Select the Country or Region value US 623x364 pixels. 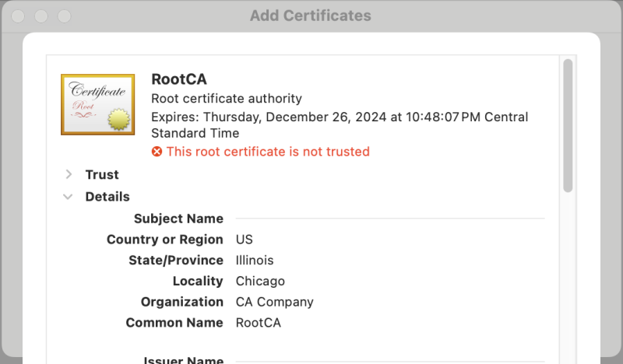pos(245,240)
